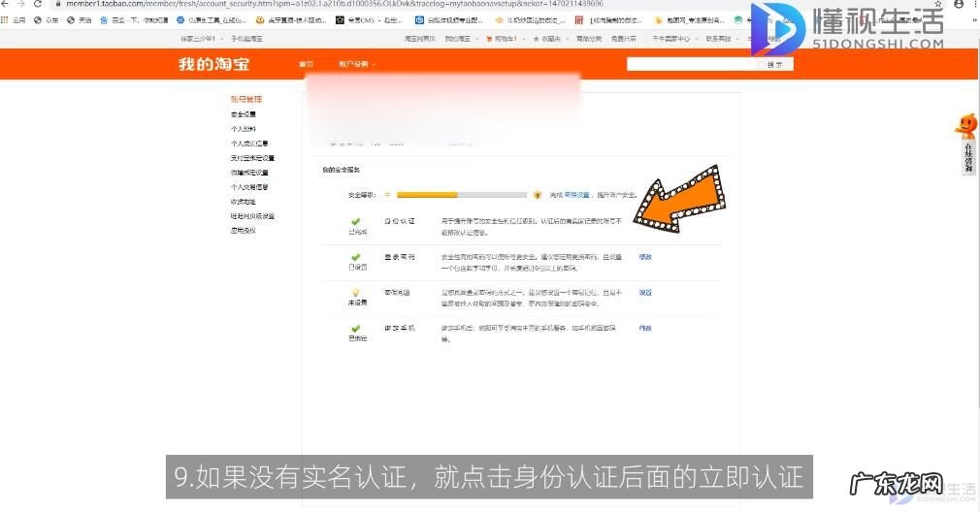
Task: Click the browser back arrow
Action: 4,4
